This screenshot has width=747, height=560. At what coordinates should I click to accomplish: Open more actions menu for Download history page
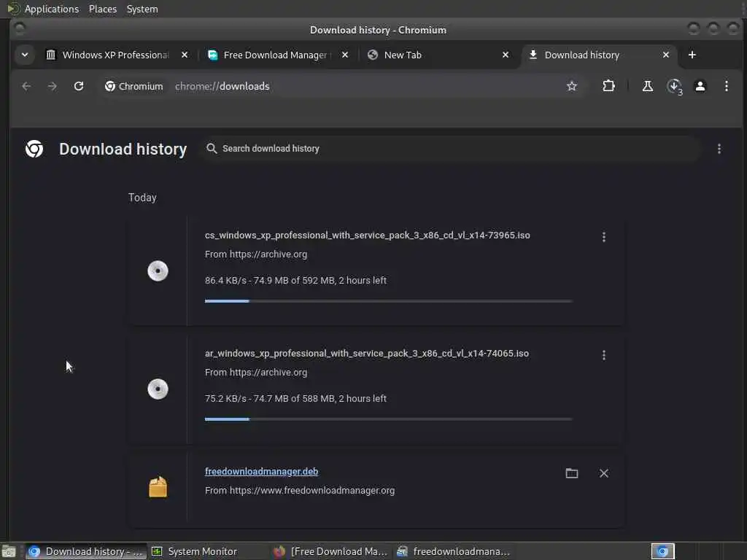tap(719, 149)
